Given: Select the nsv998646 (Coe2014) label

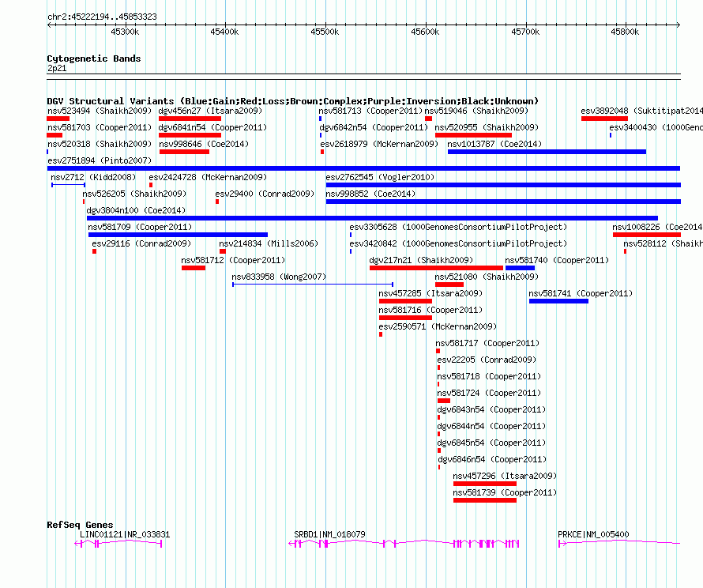Looking at the screenshot, I should [x=204, y=144].
